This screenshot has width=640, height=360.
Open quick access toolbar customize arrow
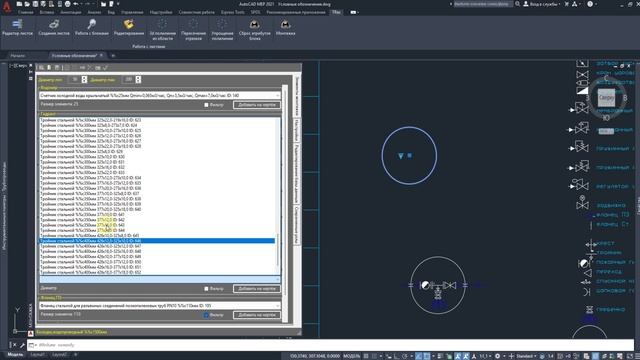(x=118, y=4)
